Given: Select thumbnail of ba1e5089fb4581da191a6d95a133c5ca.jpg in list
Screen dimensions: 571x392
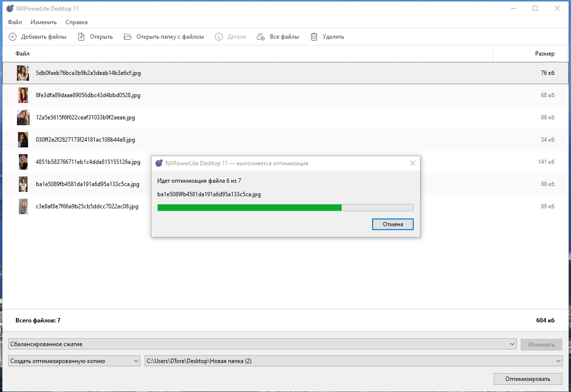Looking at the screenshot, I should click(x=23, y=184).
